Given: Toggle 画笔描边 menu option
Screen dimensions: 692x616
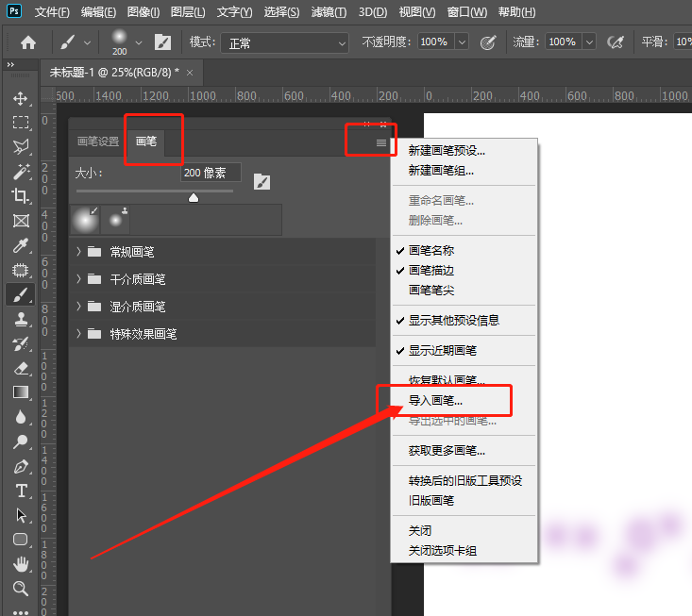Looking at the screenshot, I should [x=431, y=271].
